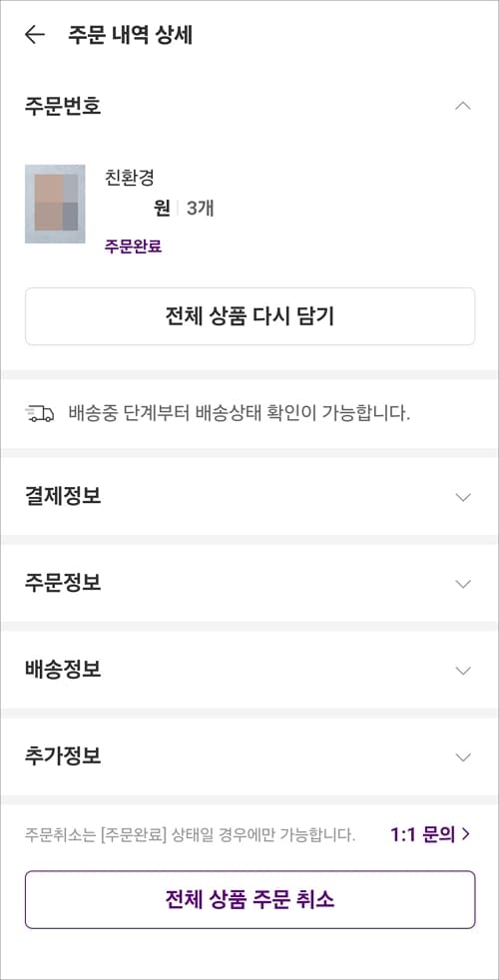The width and height of the screenshot is (499, 980).
Task: Expand 주문정보 using its down chevron
Action: pyautogui.click(x=463, y=584)
